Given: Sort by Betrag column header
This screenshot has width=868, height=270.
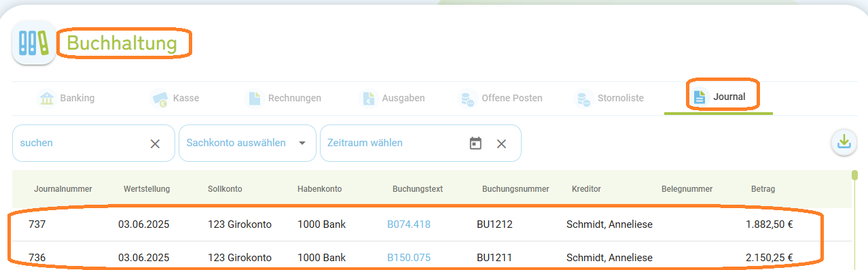Looking at the screenshot, I should pos(763,189).
